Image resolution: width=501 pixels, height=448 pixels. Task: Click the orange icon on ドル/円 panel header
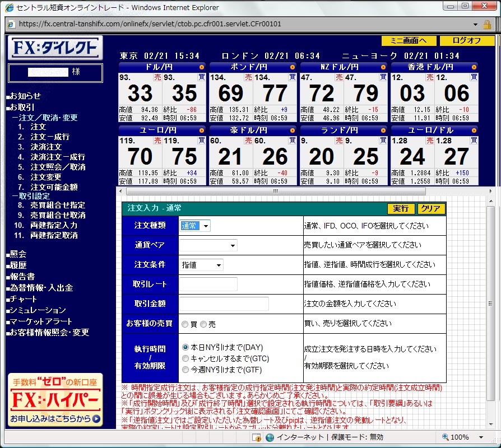(201, 67)
